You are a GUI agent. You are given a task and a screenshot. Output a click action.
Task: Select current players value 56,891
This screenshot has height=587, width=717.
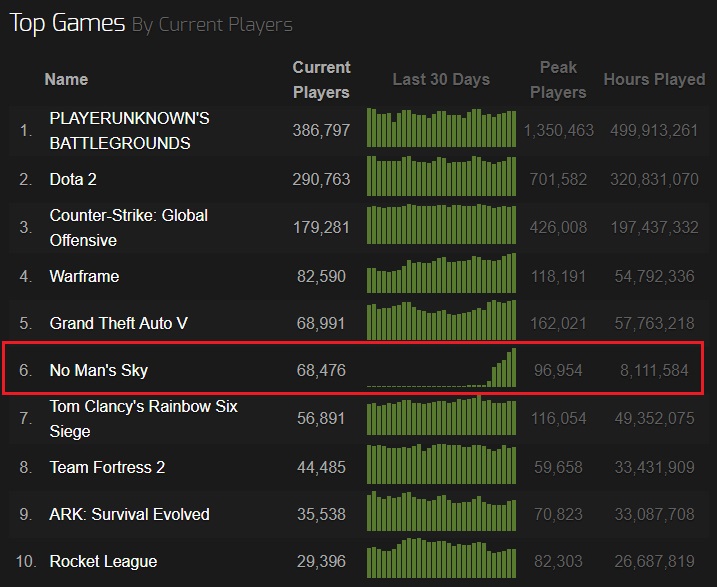(321, 418)
